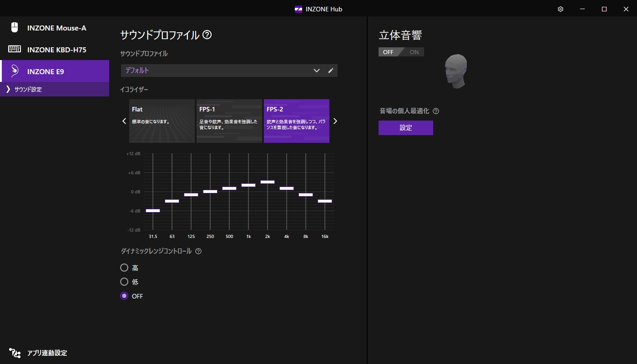This screenshot has height=364, width=637.
Task: Click the 31.5 Hz equalizer slider handle
Action: point(153,211)
